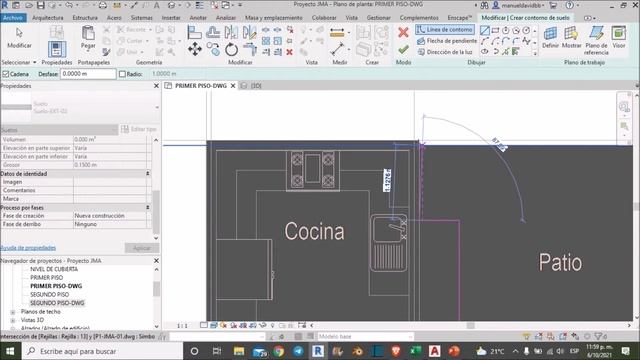Select SEGUNDO PISO-DWG in project browser
The width and height of the screenshot is (640, 360).
coord(57,303)
